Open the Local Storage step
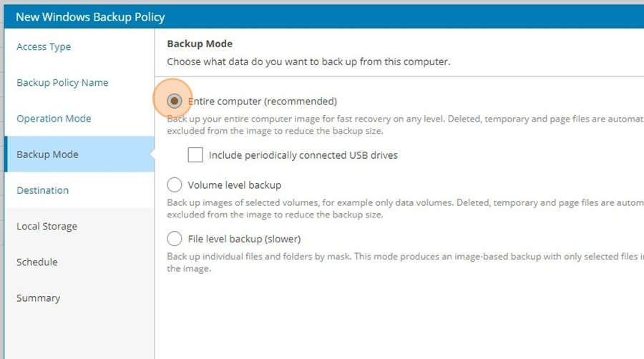The width and height of the screenshot is (644, 359). [47, 226]
